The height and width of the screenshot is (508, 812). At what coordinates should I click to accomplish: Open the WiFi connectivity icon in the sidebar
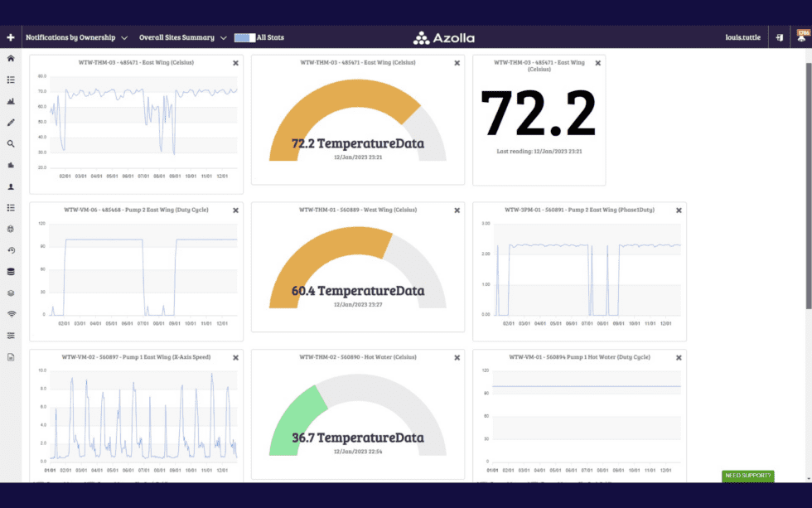[10, 313]
